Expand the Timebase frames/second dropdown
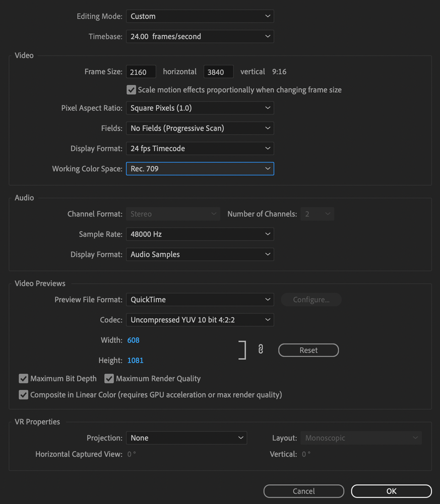 pyautogui.click(x=200, y=36)
